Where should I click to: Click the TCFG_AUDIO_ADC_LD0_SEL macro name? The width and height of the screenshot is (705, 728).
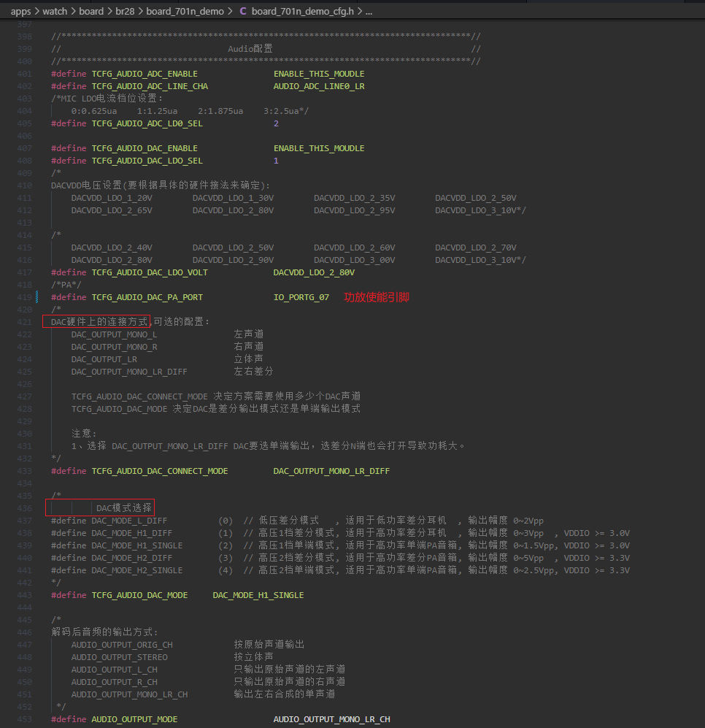pos(147,123)
